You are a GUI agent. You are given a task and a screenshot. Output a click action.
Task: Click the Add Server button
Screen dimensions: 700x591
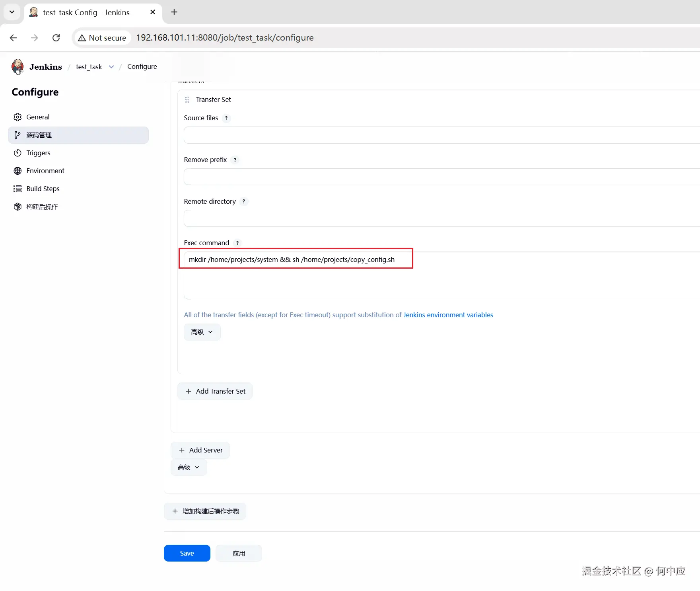[200, 450]
